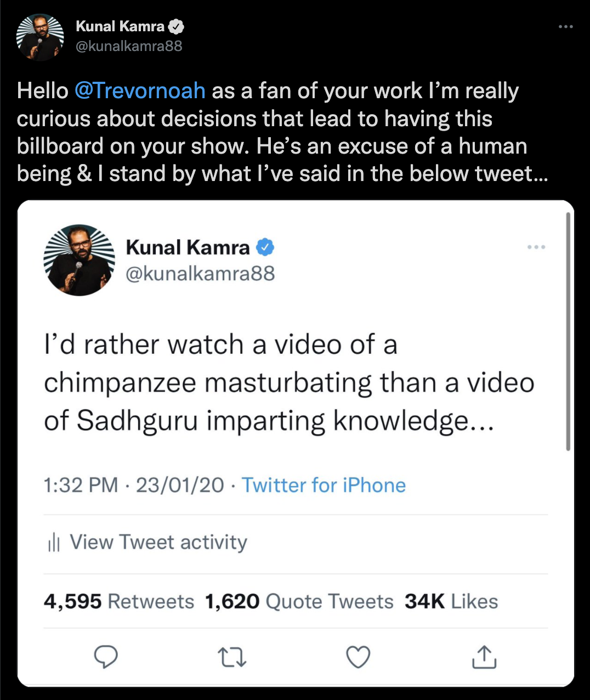590x700 pixels.
Task: Open View Tweet activity
Action: pos(158,543)
